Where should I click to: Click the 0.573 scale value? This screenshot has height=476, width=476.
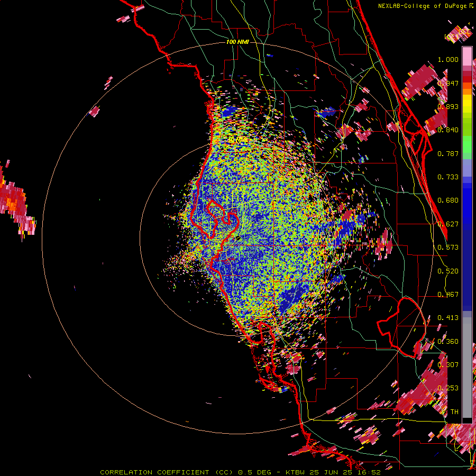(x=448, y=248)
